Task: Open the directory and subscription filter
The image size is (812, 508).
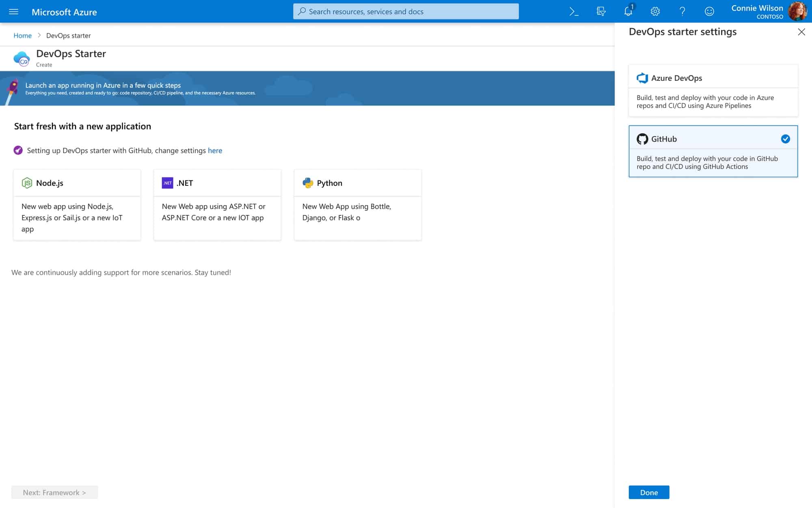Action: (x=601, y=11)
